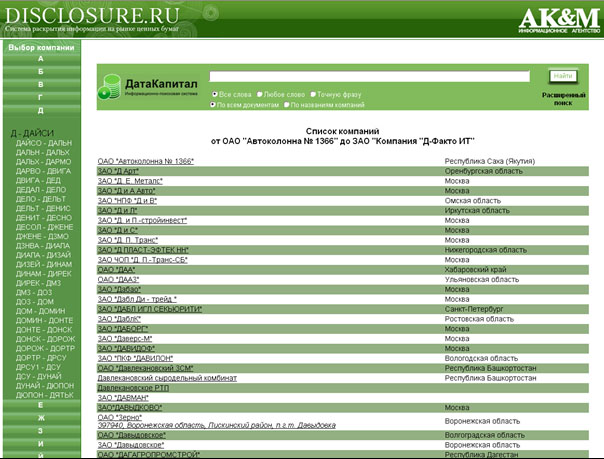Open the 'ДЮПОН - ДЯТЬК' range
The width and height of the screenshot is (604, 459).
click(x=45, y=395)
